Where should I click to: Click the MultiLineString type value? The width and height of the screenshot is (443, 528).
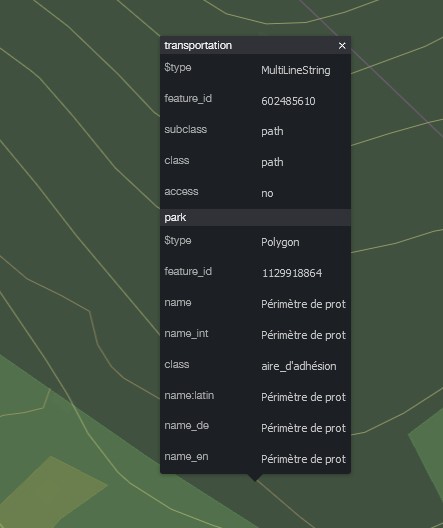(x=296, y=70)
